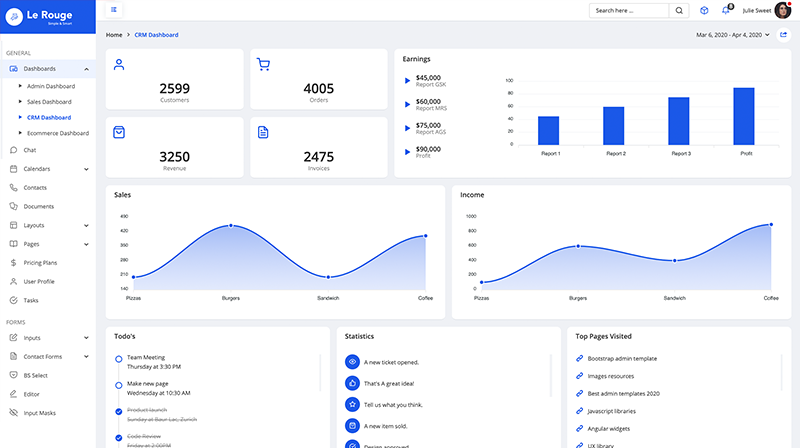Select Ecommerce Dashboard in sidebar
This screenshot has height=448, width=800.
57,132
